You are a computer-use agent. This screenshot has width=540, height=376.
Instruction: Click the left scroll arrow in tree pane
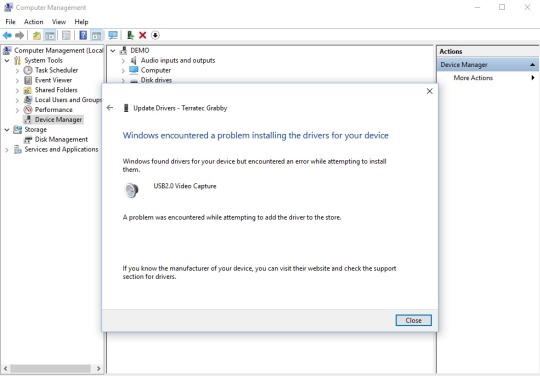[x=5, y=368]
